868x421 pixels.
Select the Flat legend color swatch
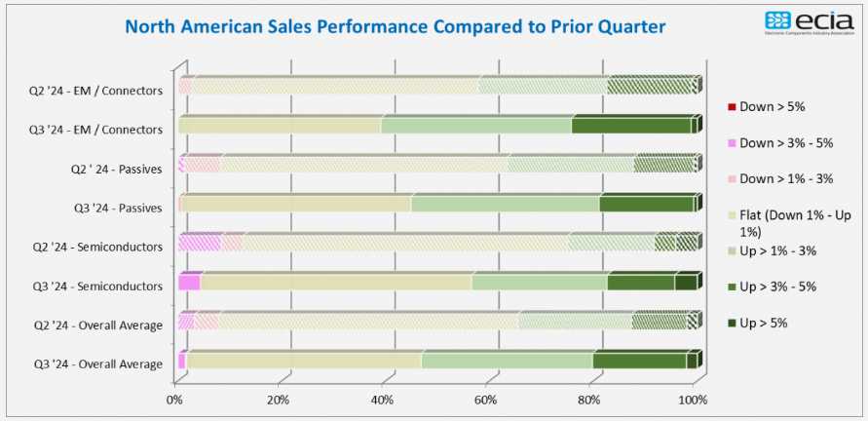(732, 214)
